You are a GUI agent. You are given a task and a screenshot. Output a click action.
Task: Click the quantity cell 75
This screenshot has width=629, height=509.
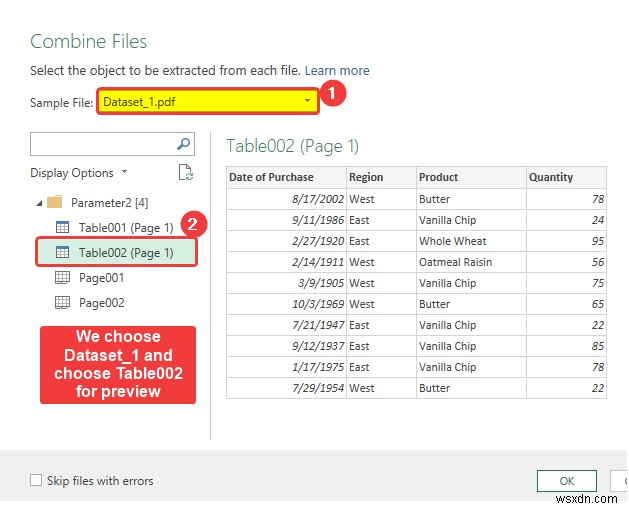coord(566,283)
